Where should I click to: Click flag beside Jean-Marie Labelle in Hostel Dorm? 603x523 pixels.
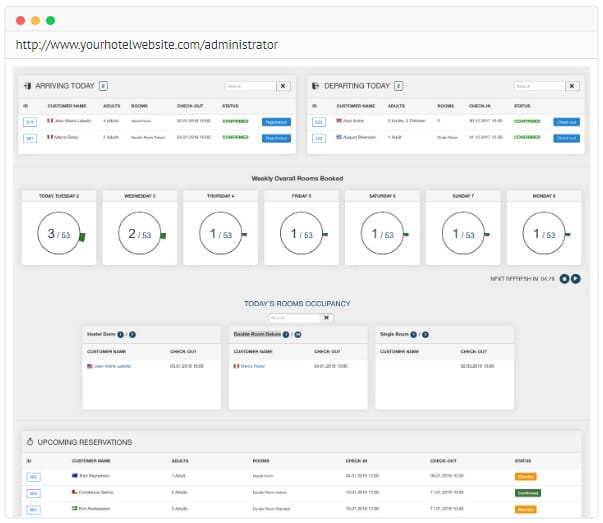click(90, 366)
